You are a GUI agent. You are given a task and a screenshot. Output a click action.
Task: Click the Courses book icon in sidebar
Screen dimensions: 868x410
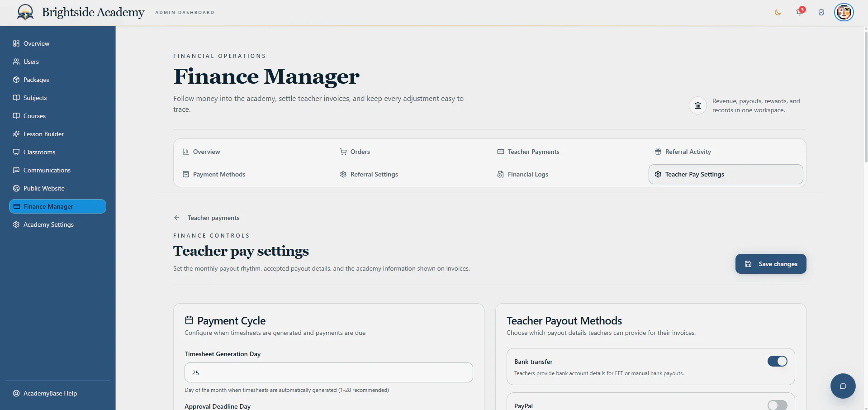click(x=16, y=116)
